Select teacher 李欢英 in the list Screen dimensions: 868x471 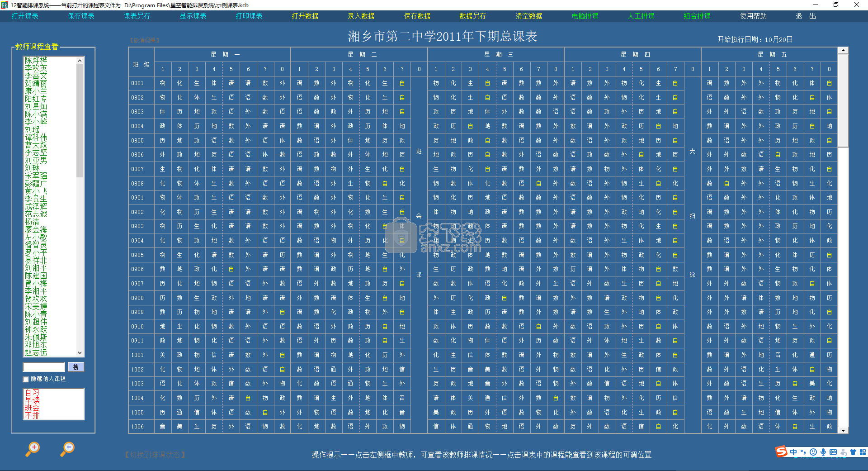36,68
